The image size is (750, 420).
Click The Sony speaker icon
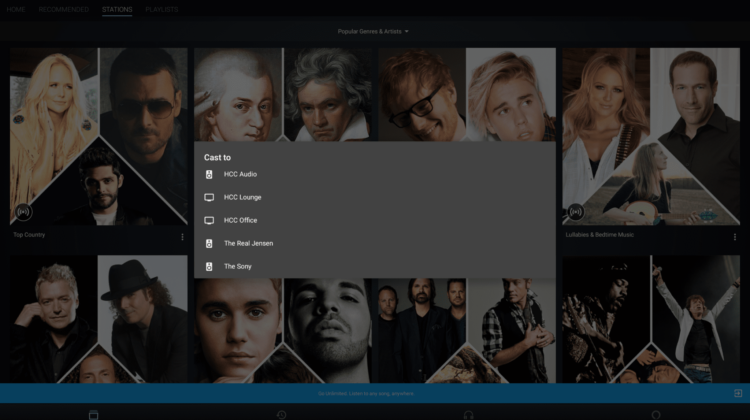click(209, 266)
